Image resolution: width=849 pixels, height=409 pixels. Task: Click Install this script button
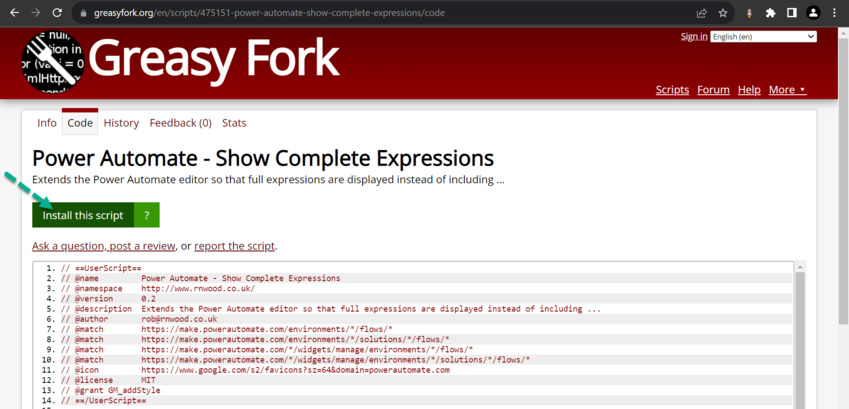click(83, 215)
